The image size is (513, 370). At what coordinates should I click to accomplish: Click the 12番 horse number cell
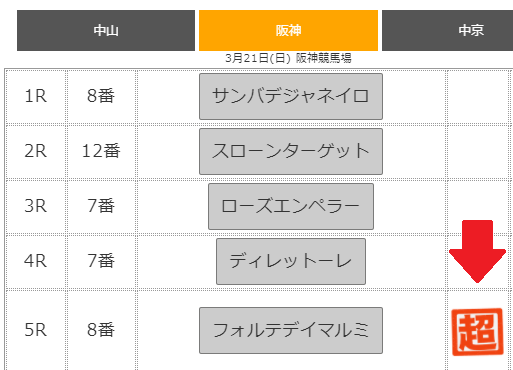101,151
